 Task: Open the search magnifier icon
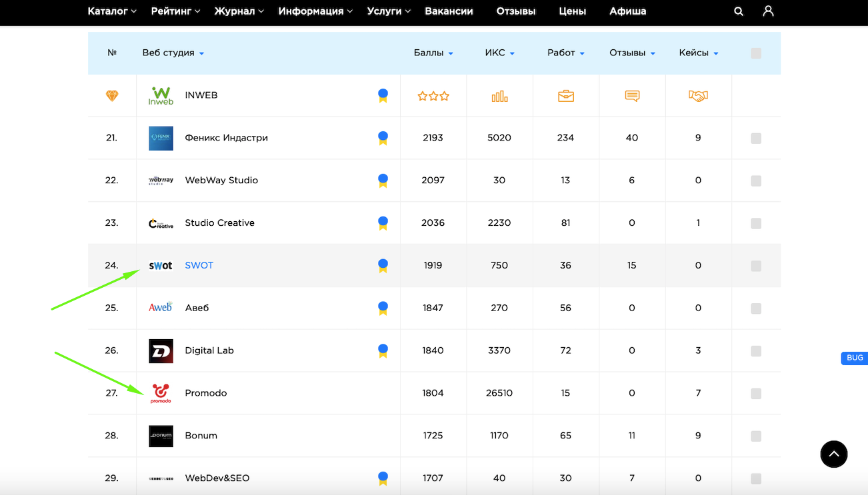[x=739, y=11]
